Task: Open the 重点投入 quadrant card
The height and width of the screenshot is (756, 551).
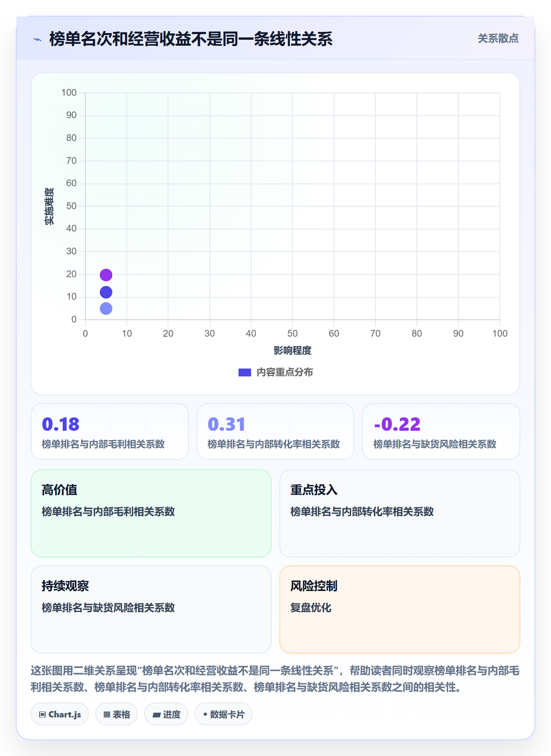Action: point(399,513)
